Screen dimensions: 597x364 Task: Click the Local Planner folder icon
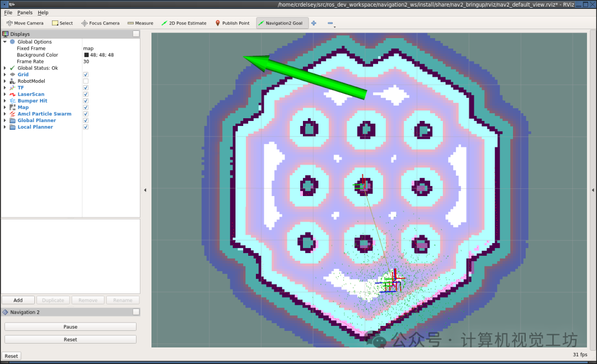[13, 127]
